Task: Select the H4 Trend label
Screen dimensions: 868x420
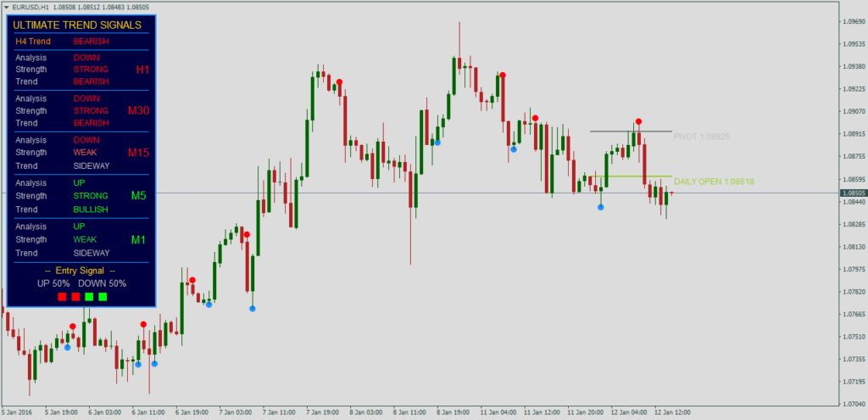Action: [x=33, y=41]
